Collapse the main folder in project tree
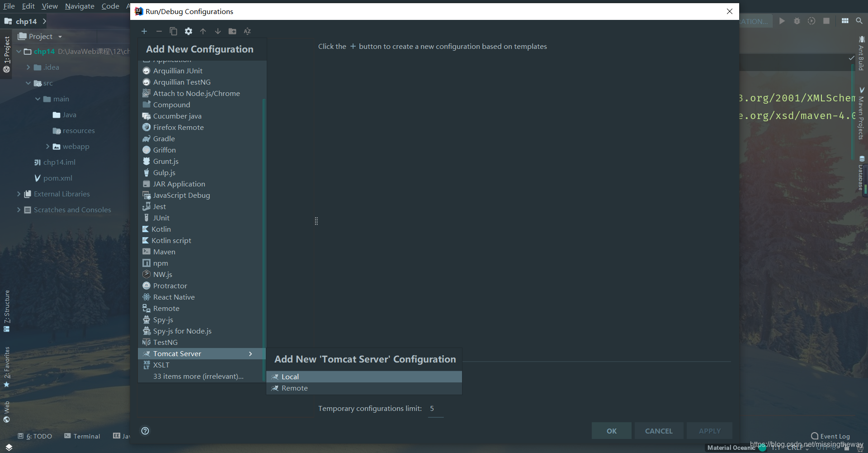The height and width of the screenshot is (453, 868). click(38, 99)
